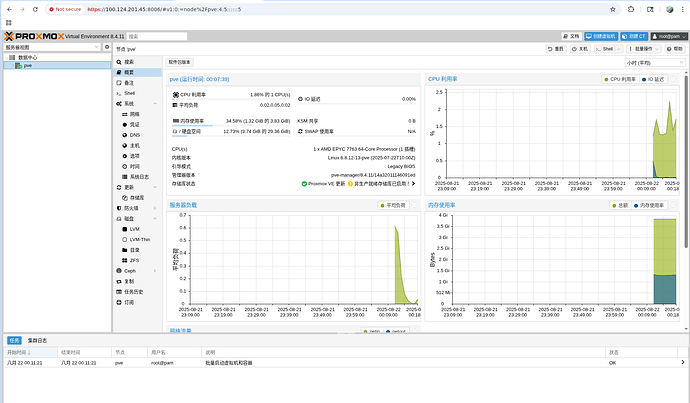
Task: Toggle CPU 利用率 legend series
Action: point(620,79)
